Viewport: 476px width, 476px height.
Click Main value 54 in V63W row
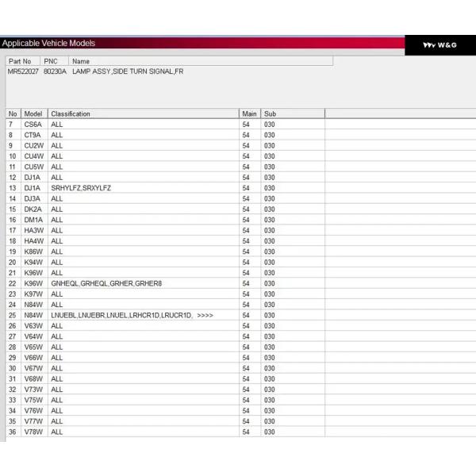(246, 326)
